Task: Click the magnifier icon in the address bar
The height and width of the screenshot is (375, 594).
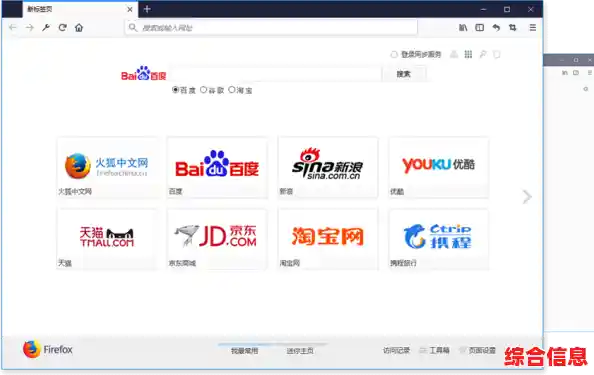Action: click(133, 28)
